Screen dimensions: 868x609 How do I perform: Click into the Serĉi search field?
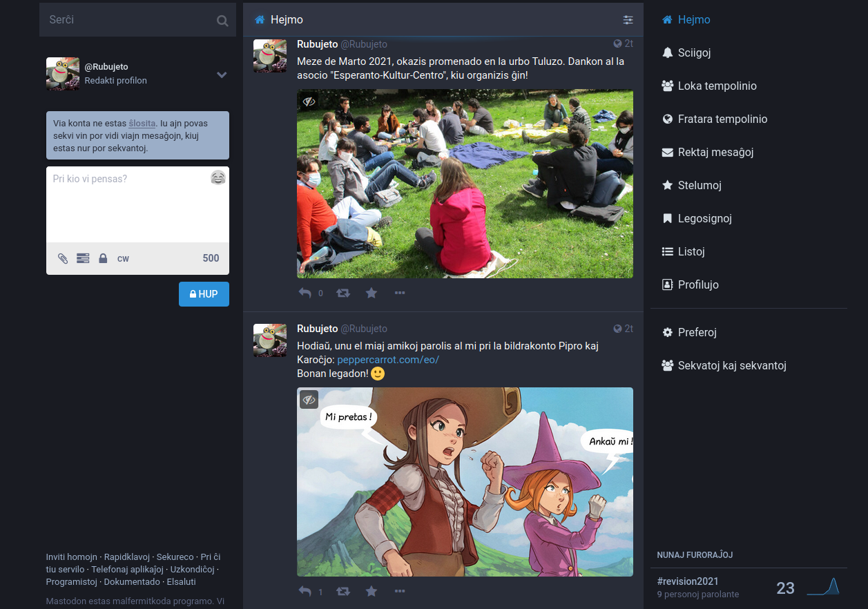128,20
